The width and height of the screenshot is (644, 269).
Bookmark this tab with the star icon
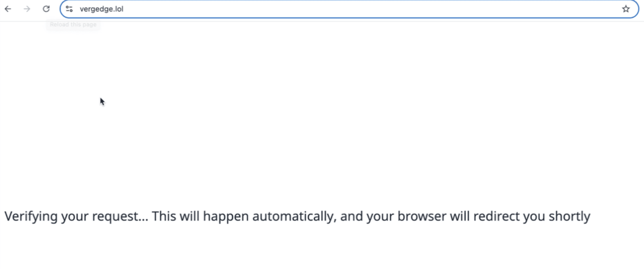(626, 9)
